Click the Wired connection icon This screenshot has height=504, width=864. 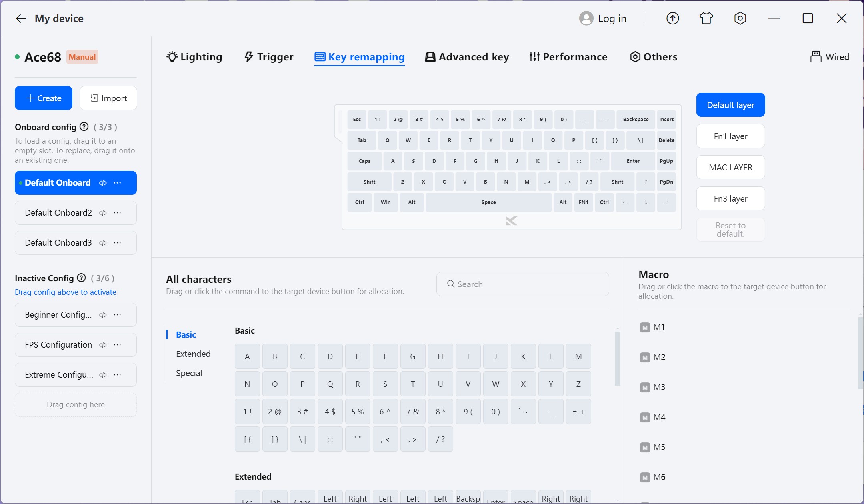point(816,57)
